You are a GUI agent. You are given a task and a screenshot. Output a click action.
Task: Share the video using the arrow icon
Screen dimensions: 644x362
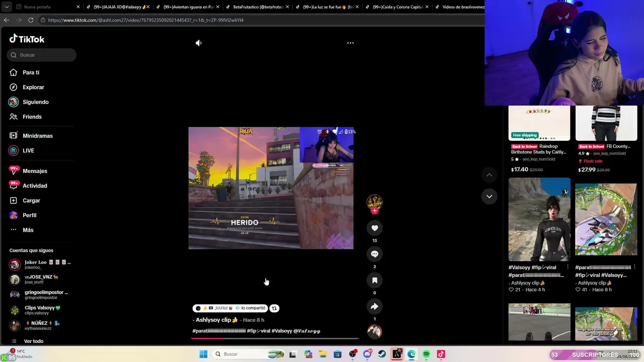[374, 306]
